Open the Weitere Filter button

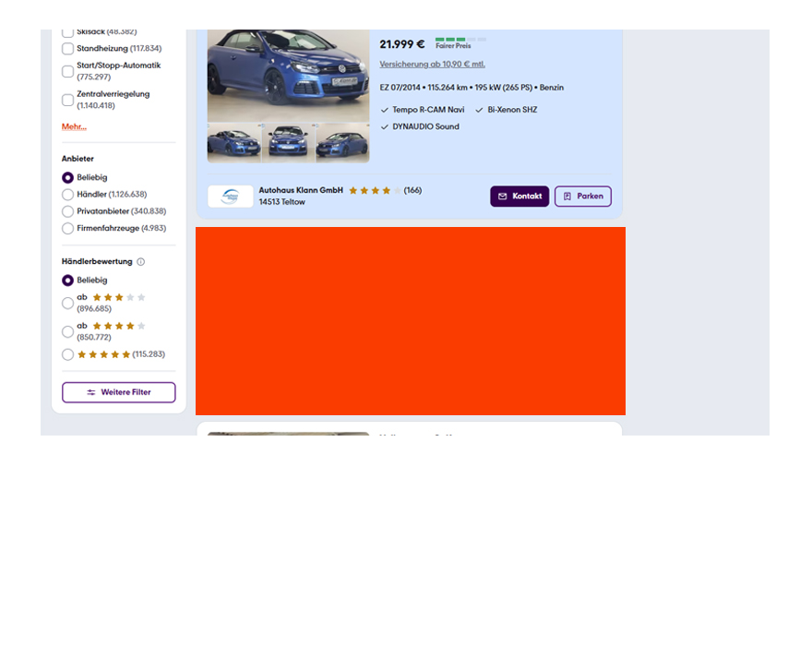[x=118, y=392]
